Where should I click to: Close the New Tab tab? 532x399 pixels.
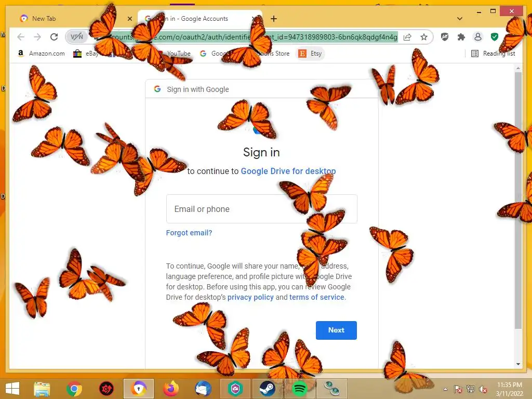[x=129, y=19]
